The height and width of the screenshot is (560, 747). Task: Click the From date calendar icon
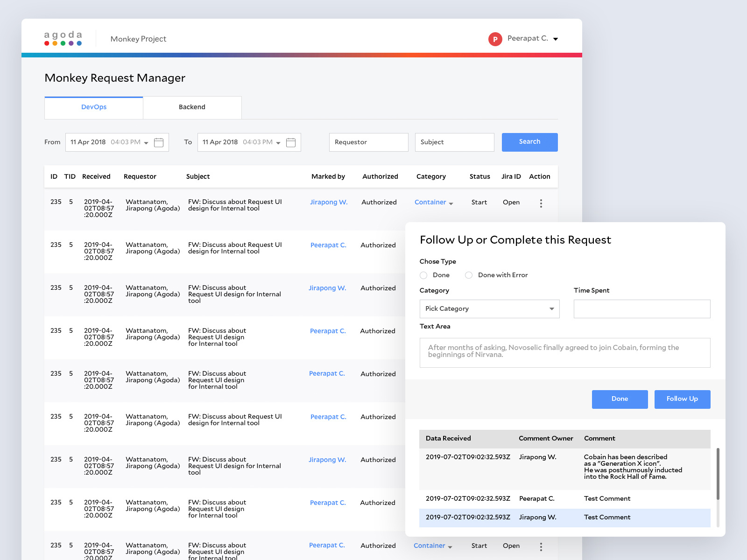pos(159,142)
